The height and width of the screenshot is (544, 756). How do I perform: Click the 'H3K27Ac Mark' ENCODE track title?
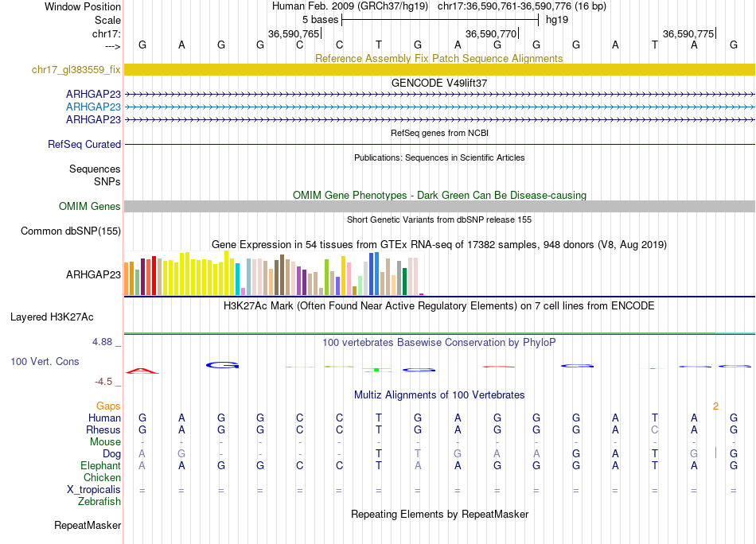click(439, 306)
